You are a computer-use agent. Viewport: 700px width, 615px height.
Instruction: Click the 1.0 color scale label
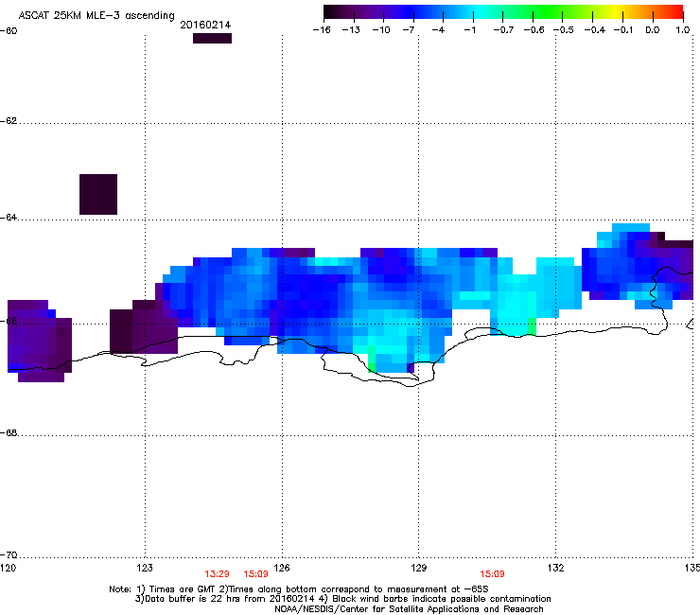point(683,30)
